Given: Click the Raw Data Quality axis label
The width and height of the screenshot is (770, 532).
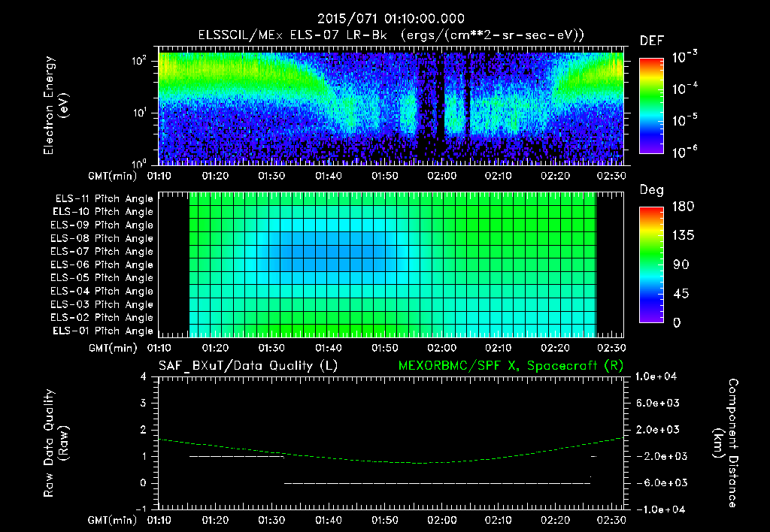Looking at the screenshot, I should (56, 443).
